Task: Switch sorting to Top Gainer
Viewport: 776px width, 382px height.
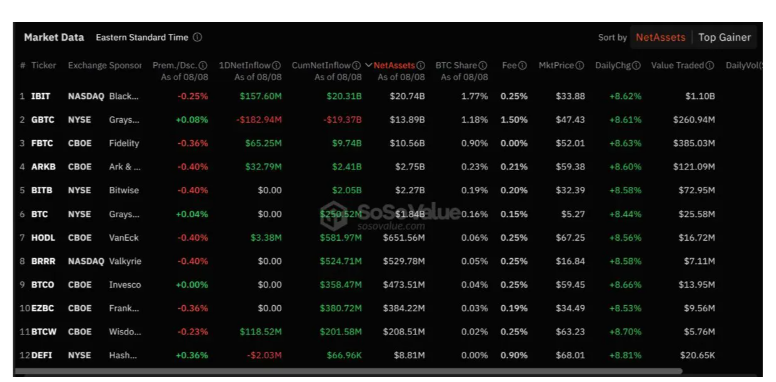Action: tap(724, 38)
